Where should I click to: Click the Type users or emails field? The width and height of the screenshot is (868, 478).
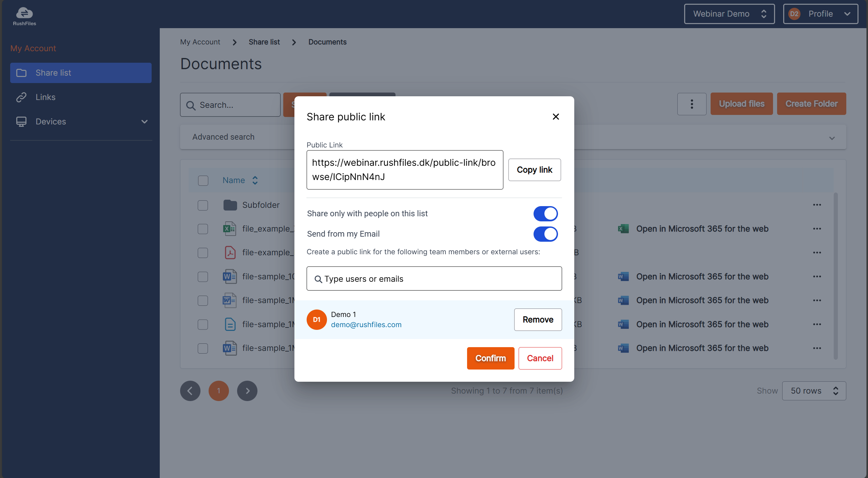click(434, 279)
